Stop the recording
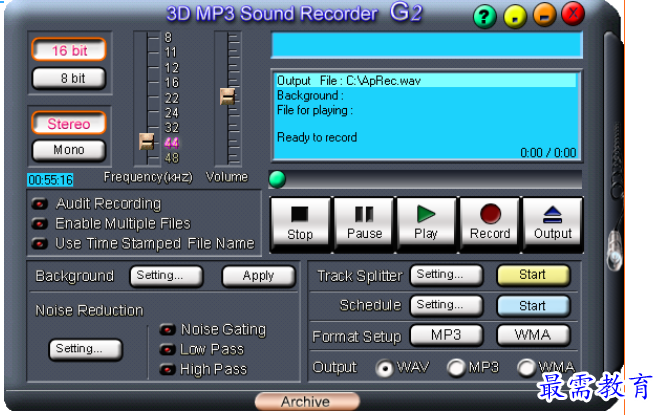Image resolution: width=661 pixels, height=418 pixels. [300, 223]
